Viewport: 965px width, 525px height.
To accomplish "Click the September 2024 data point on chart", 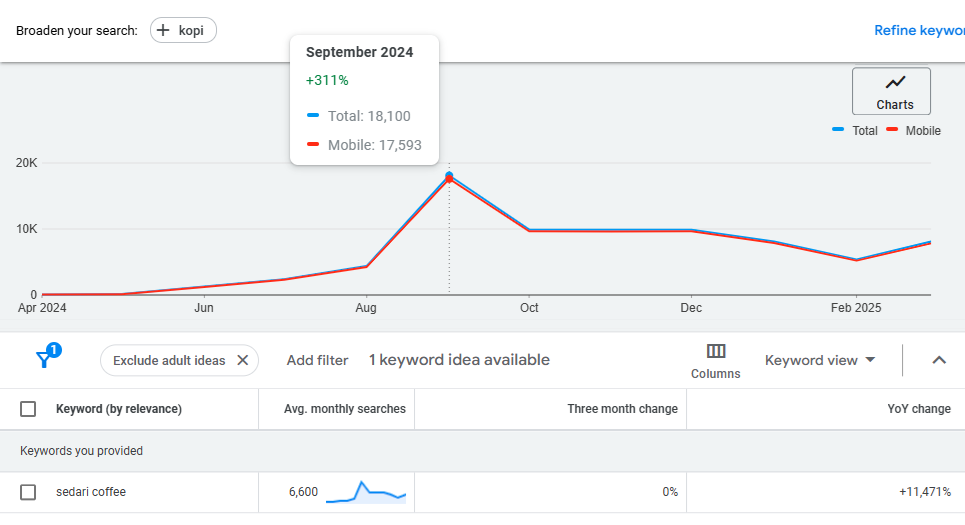I will (x=449, y=176).
